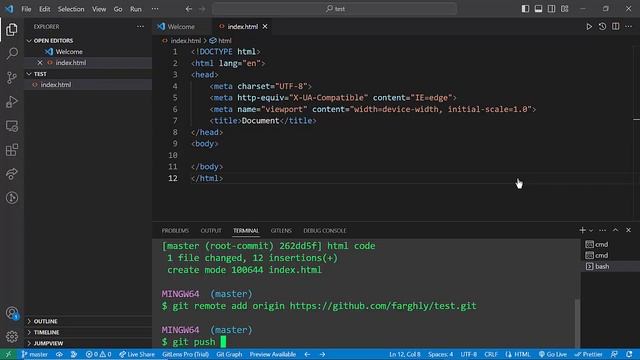
Task: Click the command center search box
Action: (x=335, y=9)
